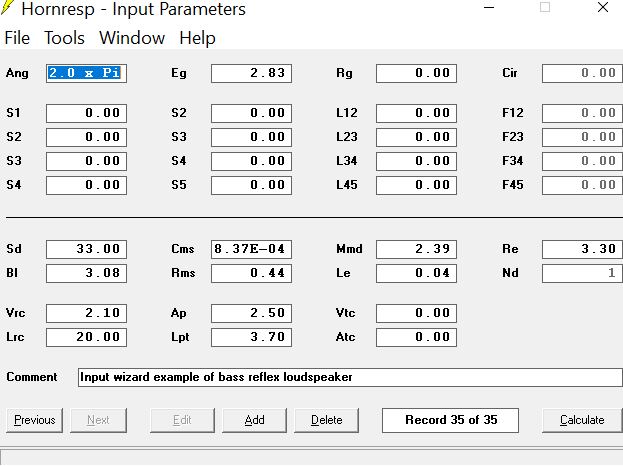The image size is (623, 466).
Task: Click the Rg input field
Action: 416,73
